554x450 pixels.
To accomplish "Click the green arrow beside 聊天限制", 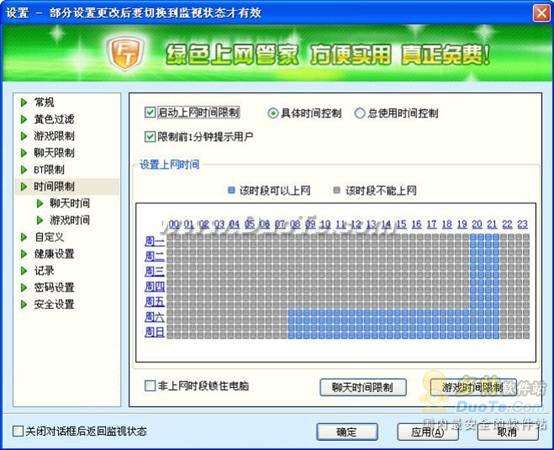I will (24, 153).
